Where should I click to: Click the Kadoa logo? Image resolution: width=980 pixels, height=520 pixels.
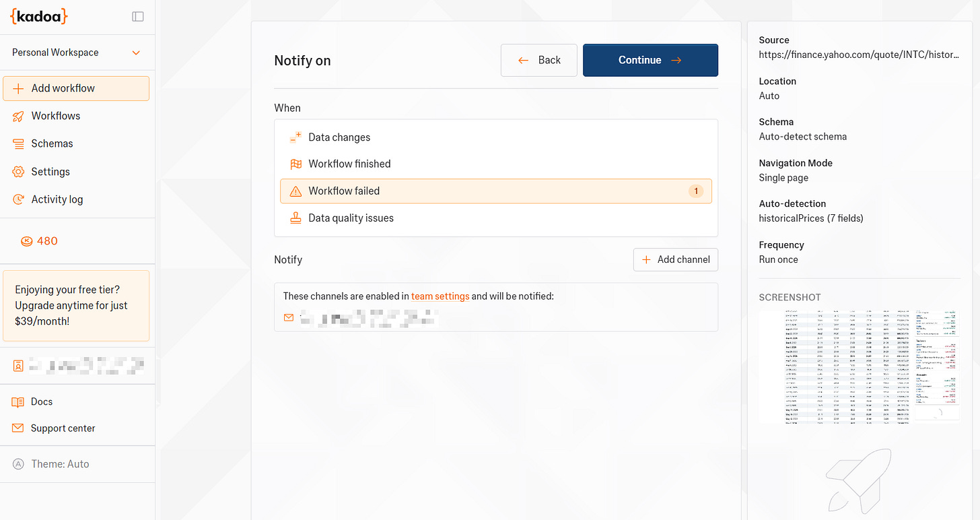38,15
